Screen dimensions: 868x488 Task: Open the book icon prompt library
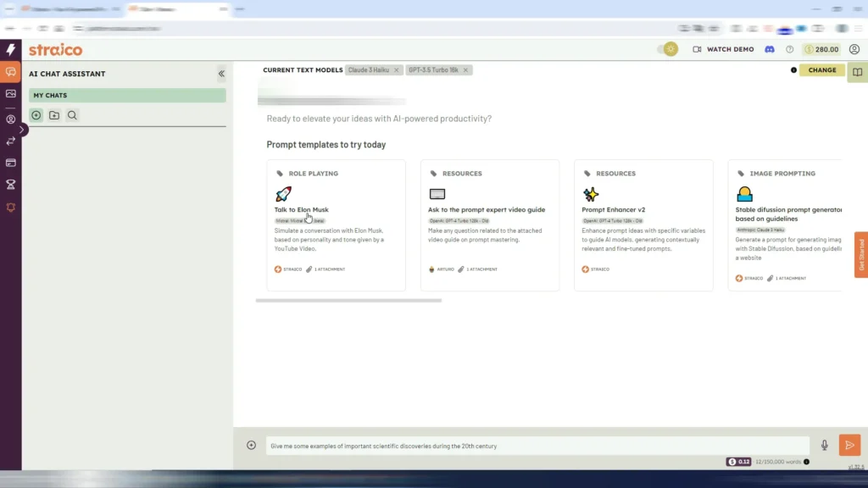pos(858,72)
